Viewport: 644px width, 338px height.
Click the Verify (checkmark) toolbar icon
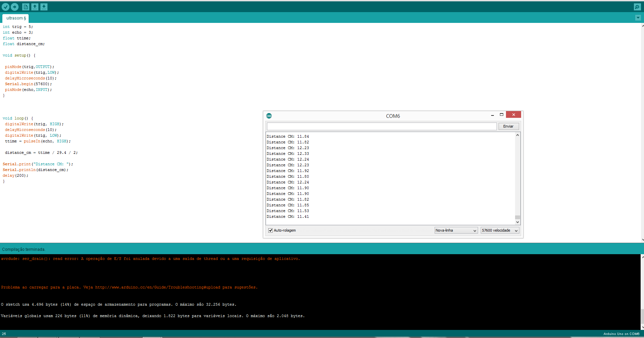[6, 7]
